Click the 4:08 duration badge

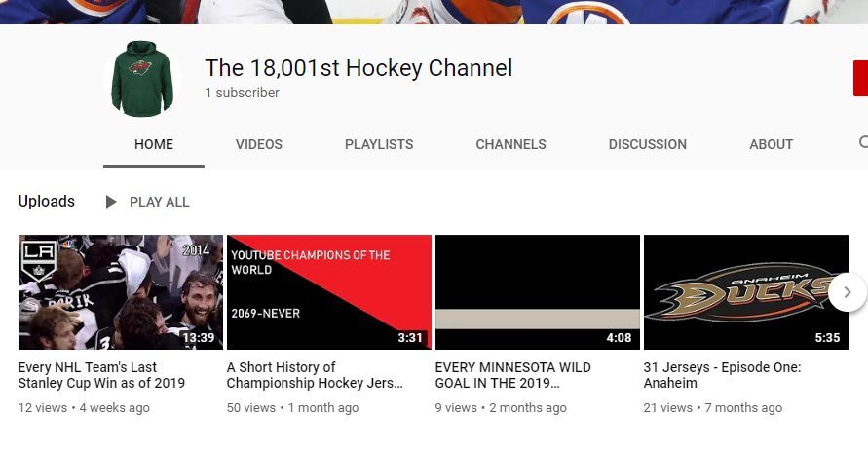click(x=619, y=338)
